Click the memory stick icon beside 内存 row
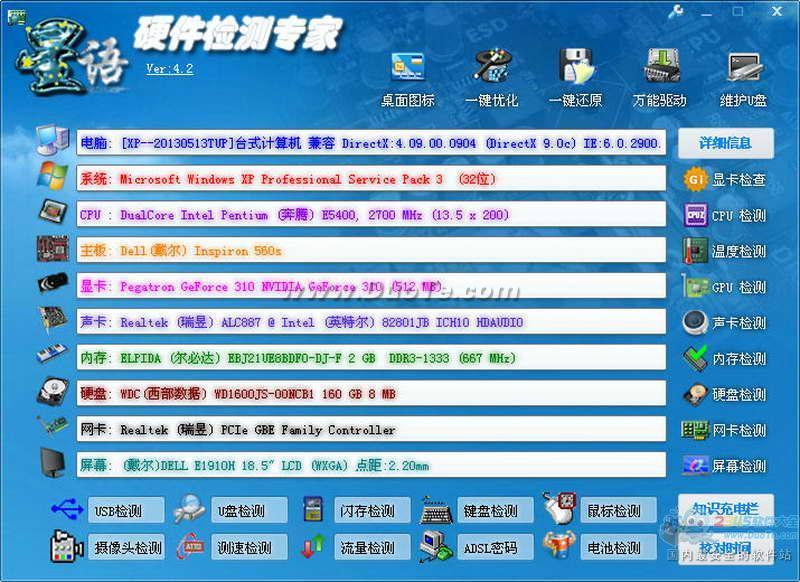Viewport: 800px width, 582px height. tap(52, 354)
